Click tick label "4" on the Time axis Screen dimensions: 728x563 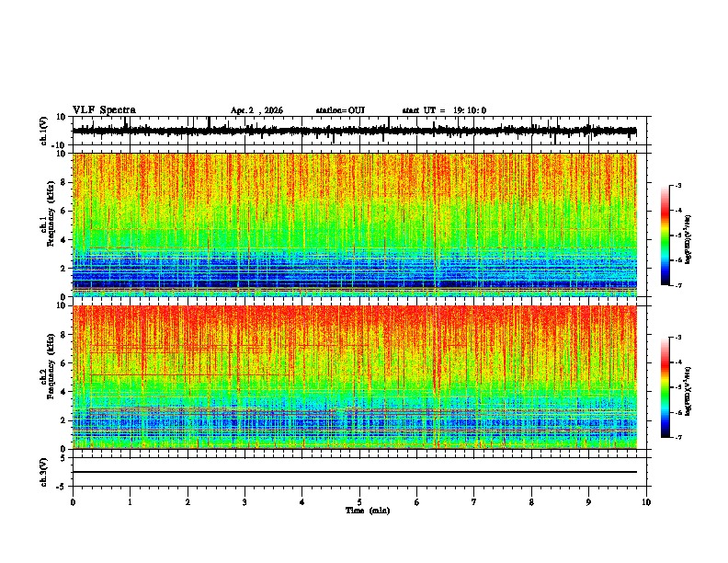[x=302, y=502]
